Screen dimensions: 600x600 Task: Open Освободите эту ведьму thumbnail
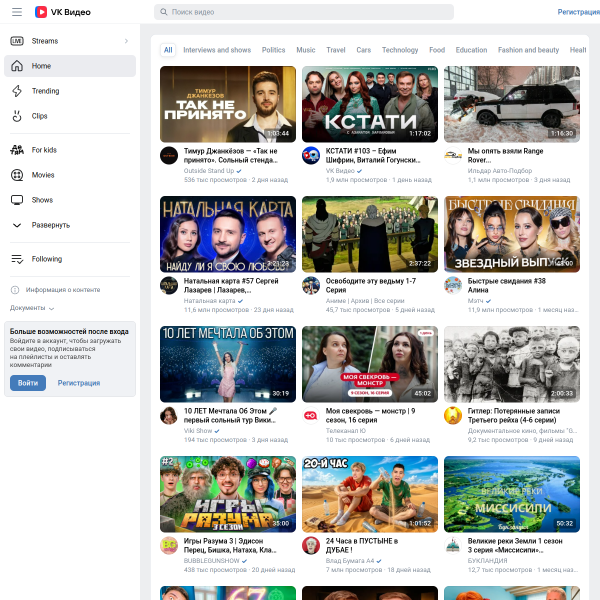[370, 234]
